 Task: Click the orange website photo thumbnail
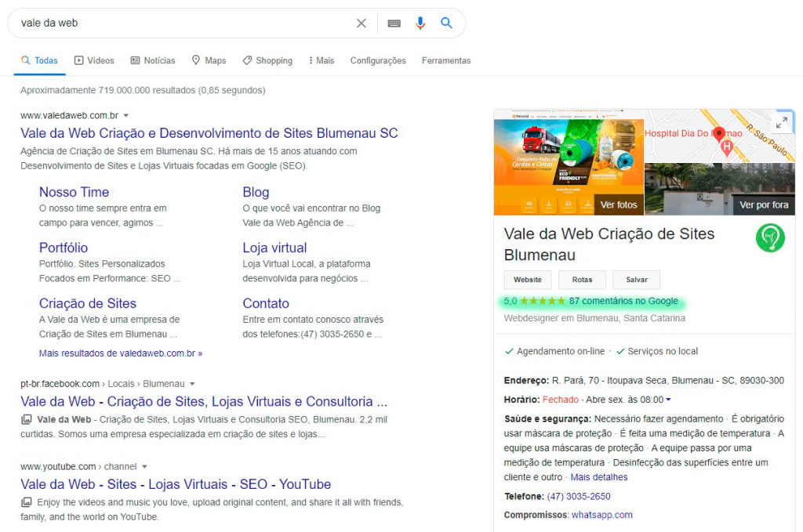(569, 161)
